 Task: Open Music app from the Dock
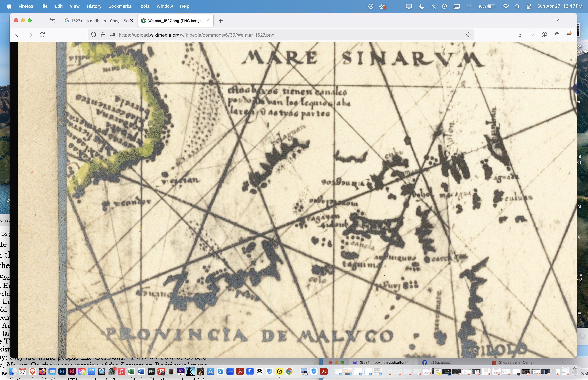pos(121,371)
